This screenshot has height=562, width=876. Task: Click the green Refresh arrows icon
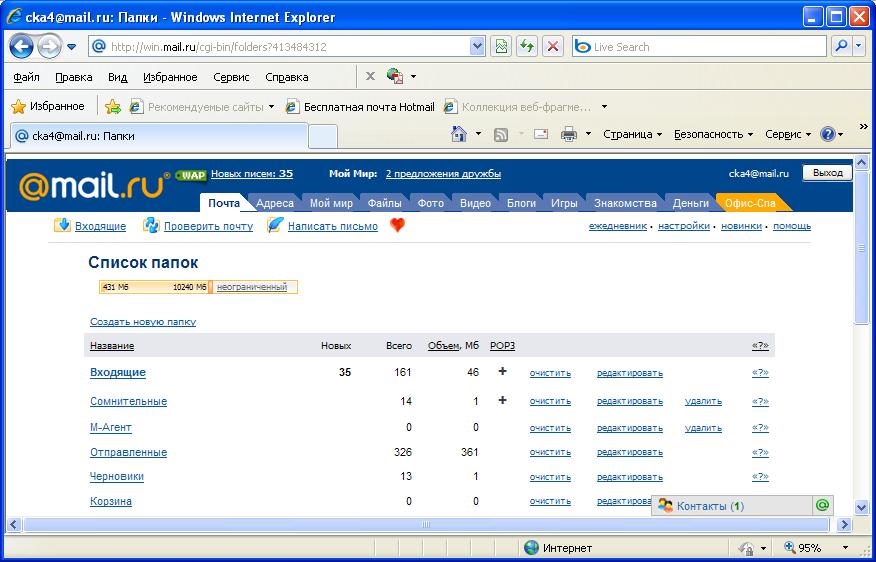coord(526,47)
